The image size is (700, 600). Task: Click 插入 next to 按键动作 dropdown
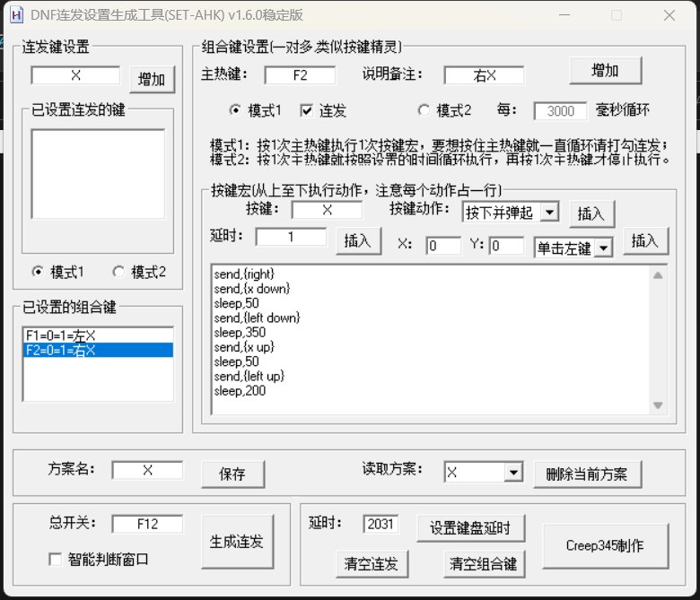(592, 213)
